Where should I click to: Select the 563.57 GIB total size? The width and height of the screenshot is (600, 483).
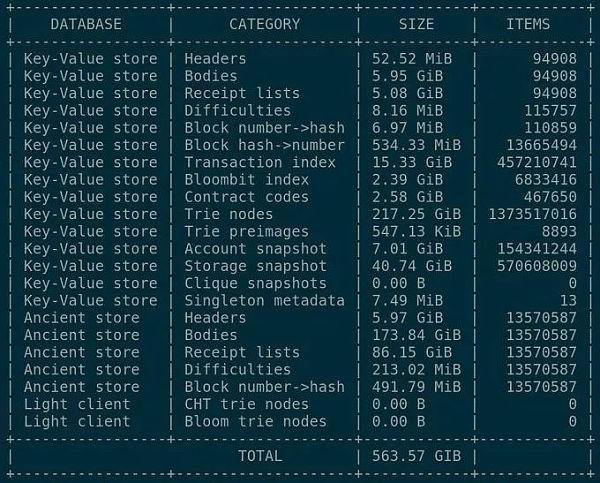click(415, 455)
